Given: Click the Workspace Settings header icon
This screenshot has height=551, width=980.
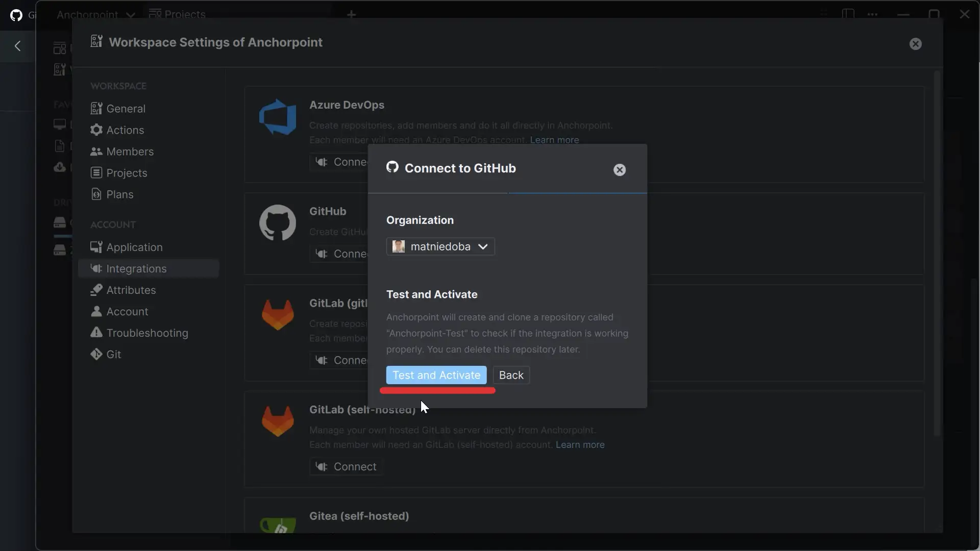Looking at the screenshot, I should pyautogui.click(x=97, y=42).
